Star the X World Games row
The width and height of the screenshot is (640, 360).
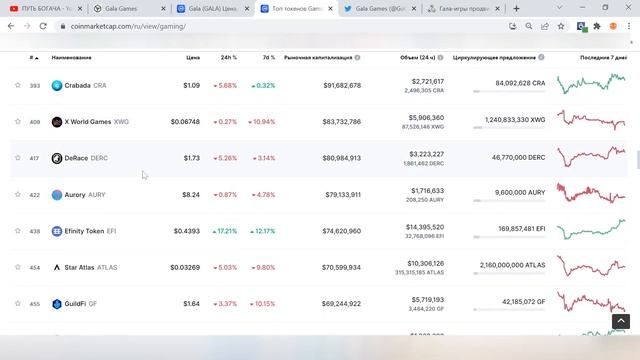coord(18,122)
